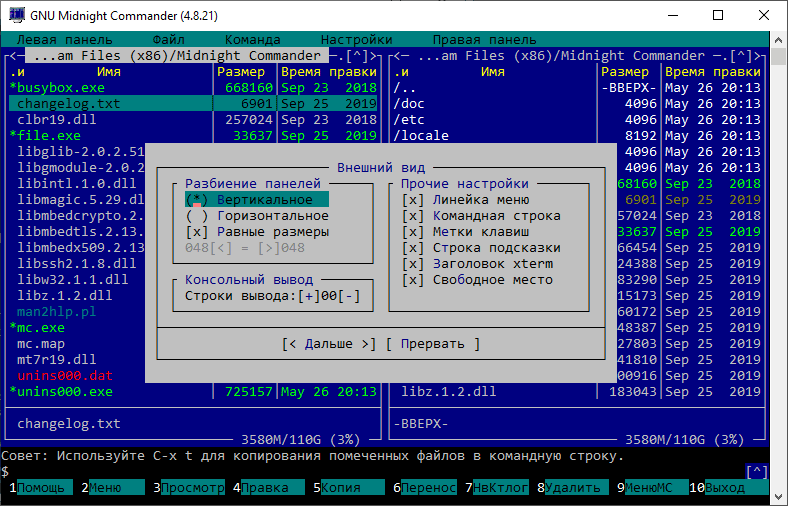Click the 2 Меню function key
The height and width of the screenshot is (506, 788).
(x=113, y=487)
